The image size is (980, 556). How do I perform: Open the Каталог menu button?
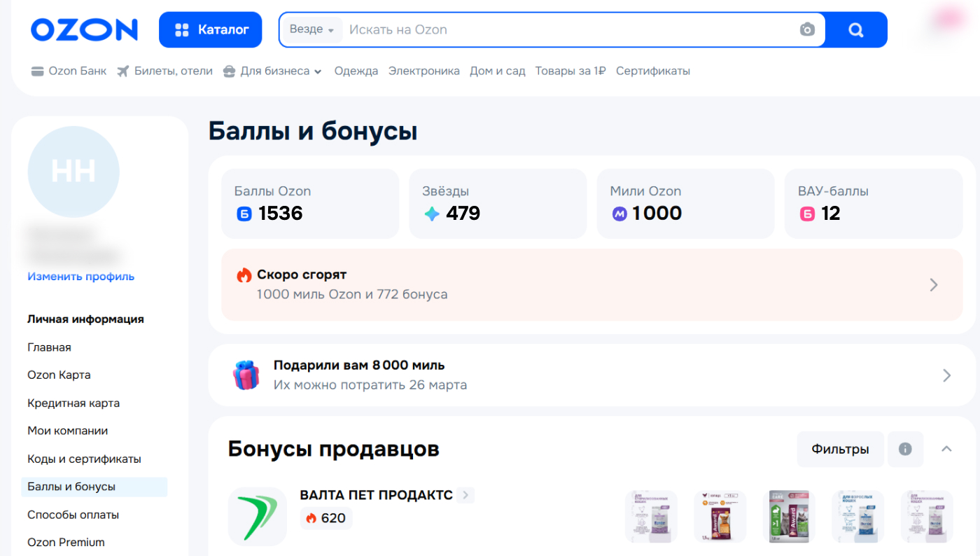pos(211,29)
